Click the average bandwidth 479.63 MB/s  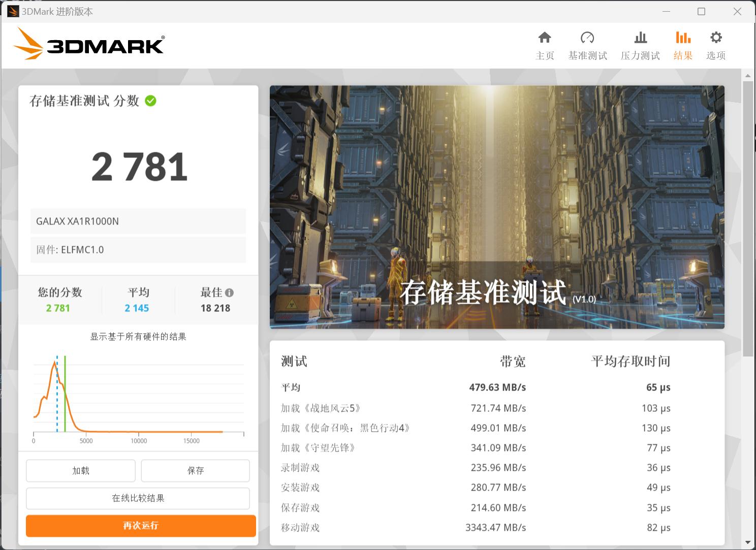click(497, 387)
